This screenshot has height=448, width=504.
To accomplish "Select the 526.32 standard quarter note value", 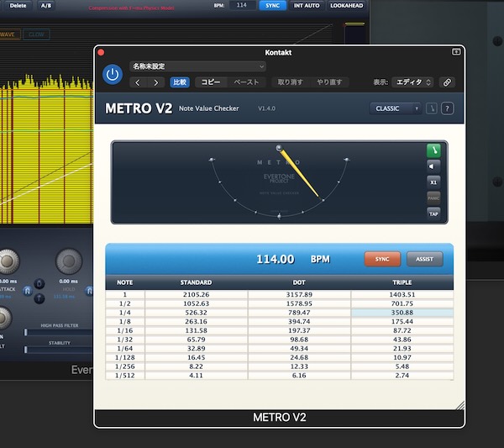I will click(x=196, y=313).
